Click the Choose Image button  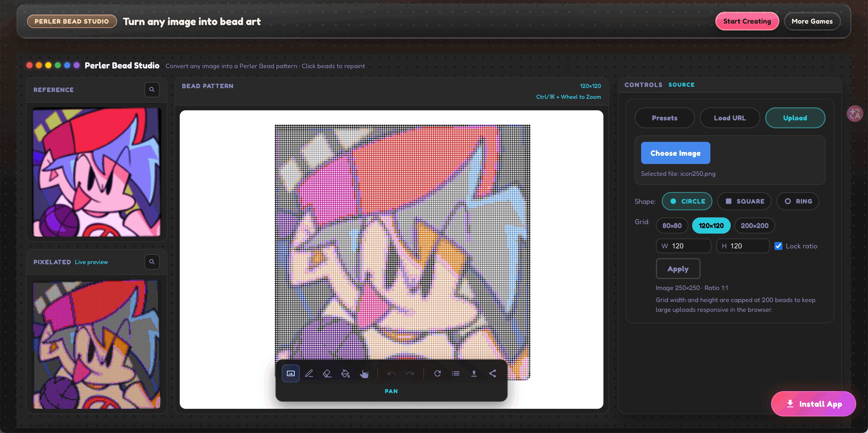676,153
